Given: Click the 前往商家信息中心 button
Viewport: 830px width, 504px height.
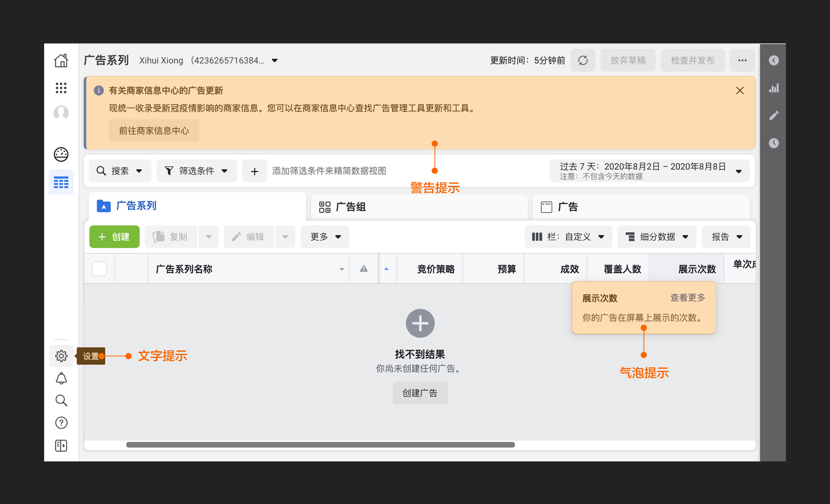Looking at the screenshot, I should (x=154, y=130).
